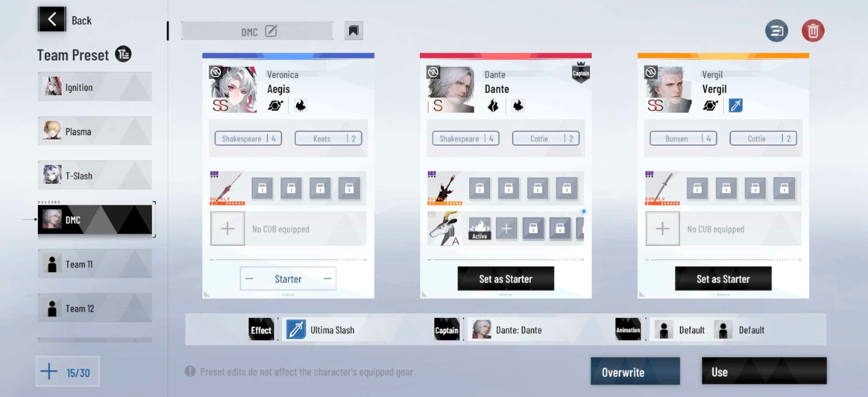Screen dimensions: 868x397
Task: Select the DMC team preset
Action: pos(95,219)
